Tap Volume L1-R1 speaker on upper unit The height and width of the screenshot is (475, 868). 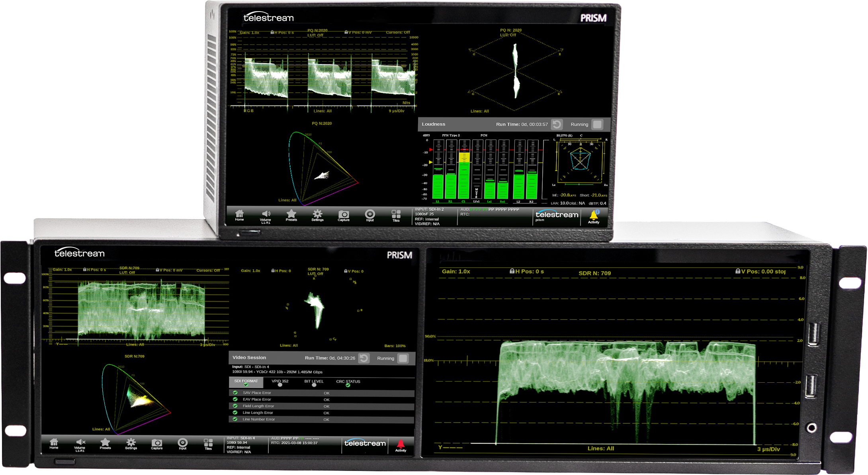(x=266, y=216)
